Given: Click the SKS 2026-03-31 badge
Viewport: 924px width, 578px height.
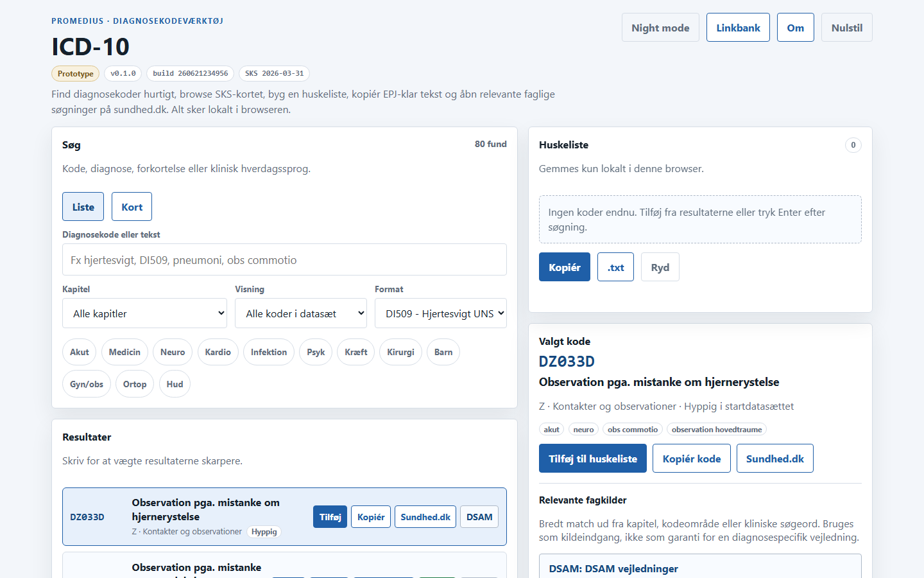Looking at the screenshot, I should (x=275, y=73).
